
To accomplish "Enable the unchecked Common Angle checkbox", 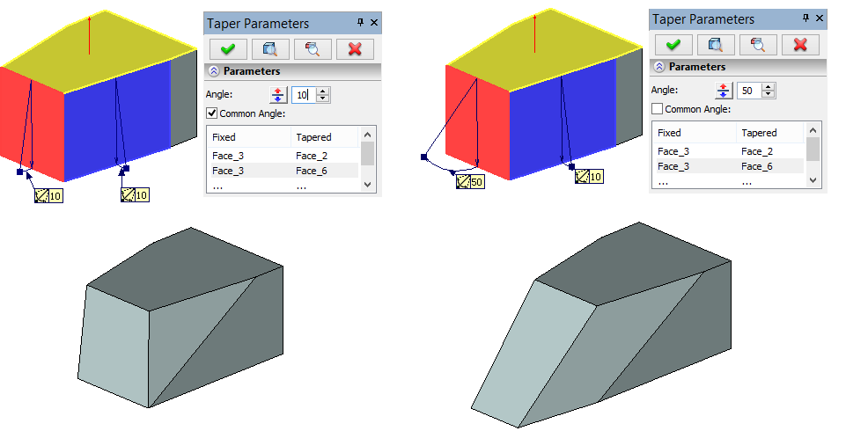I will (657, 109).
